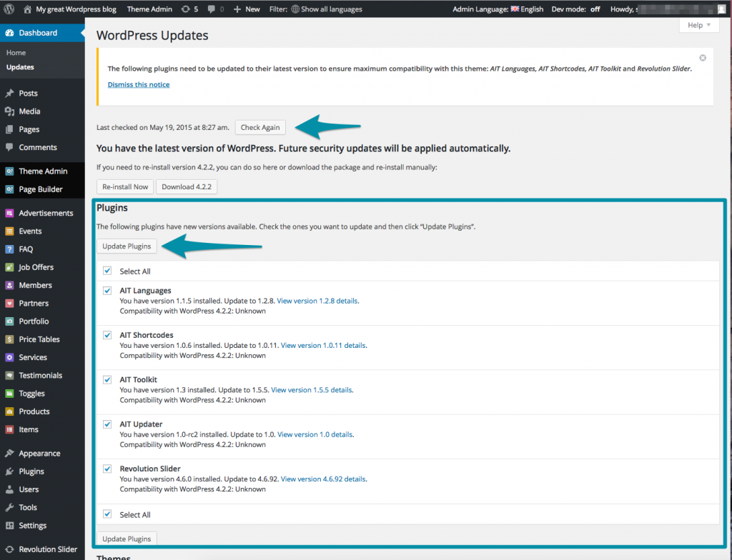Click the Services gear icon
The height and width of the screenshot is (560, 732).
(9, 357)
